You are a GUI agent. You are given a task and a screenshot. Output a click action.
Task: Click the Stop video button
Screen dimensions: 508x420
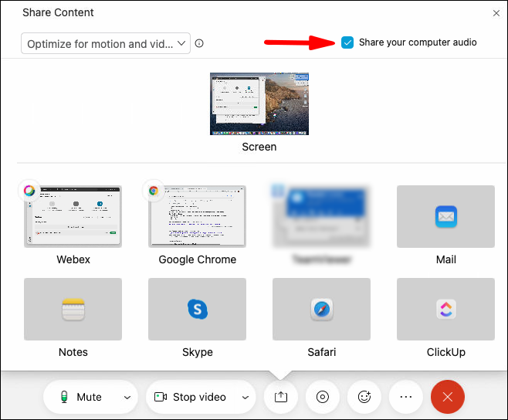point(191,397)
